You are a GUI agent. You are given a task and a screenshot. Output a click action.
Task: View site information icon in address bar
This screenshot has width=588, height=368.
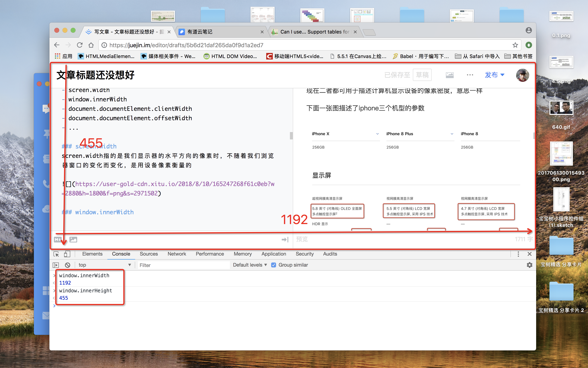pyautogui.click(x=104, y=45)
